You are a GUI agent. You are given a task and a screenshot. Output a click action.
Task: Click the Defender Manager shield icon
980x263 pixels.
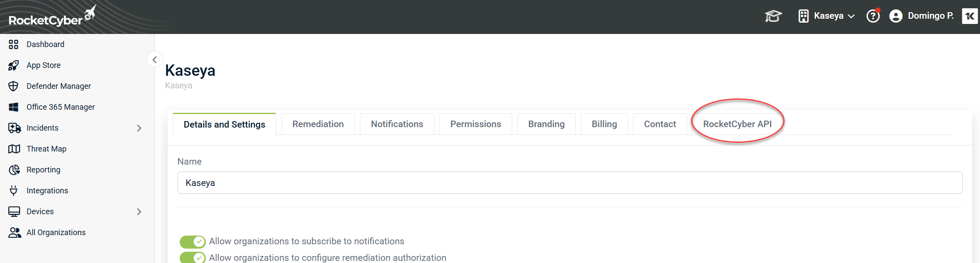click(13, 86)
